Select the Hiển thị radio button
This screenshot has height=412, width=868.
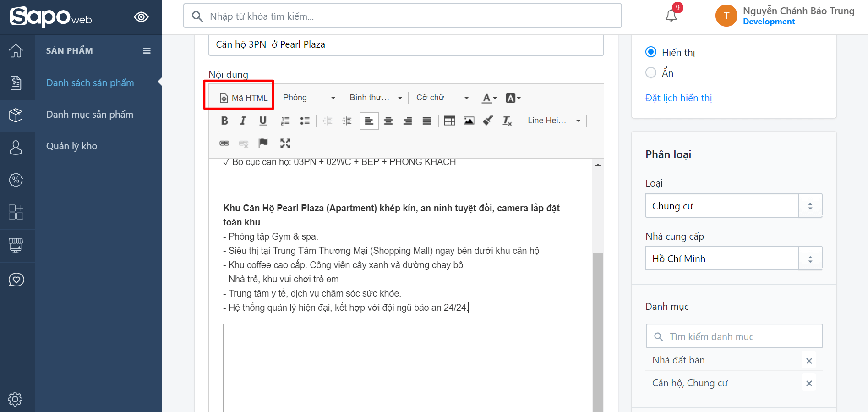[x=651, y=52]
